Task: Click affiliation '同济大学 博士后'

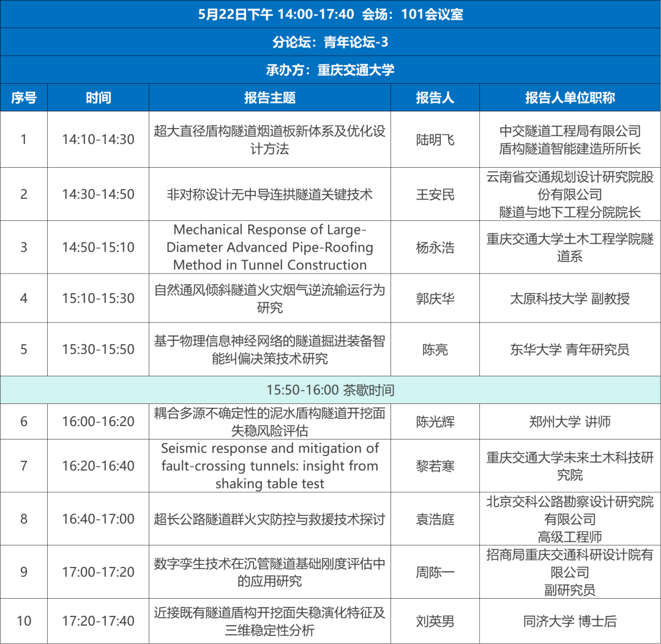Action: click(x=570, y=621)
